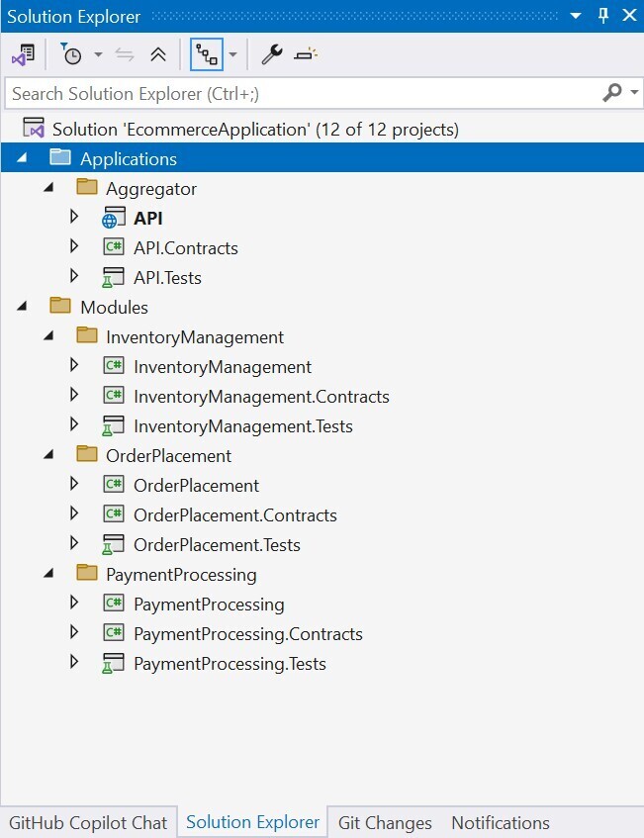644x838 pixels.
Task: Click OrderPlacement.Tests flask icon
Action: 113,544
